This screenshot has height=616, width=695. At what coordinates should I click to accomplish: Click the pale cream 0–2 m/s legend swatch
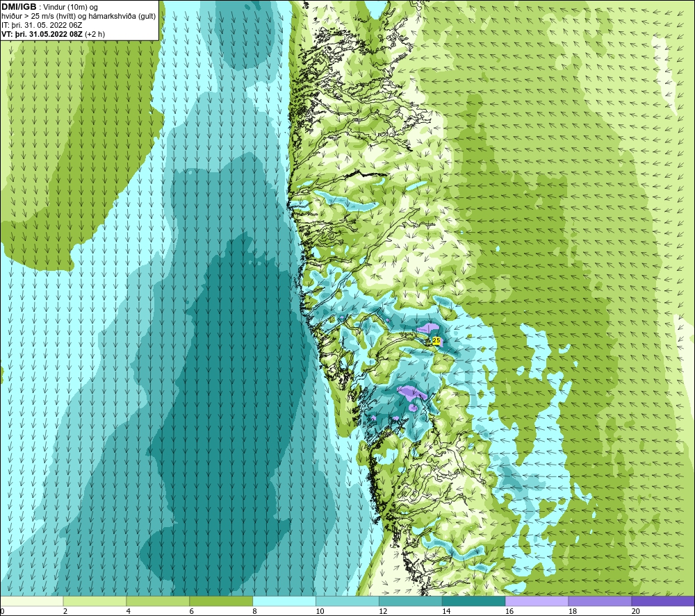pyautogui.click(x=32, y=601)
